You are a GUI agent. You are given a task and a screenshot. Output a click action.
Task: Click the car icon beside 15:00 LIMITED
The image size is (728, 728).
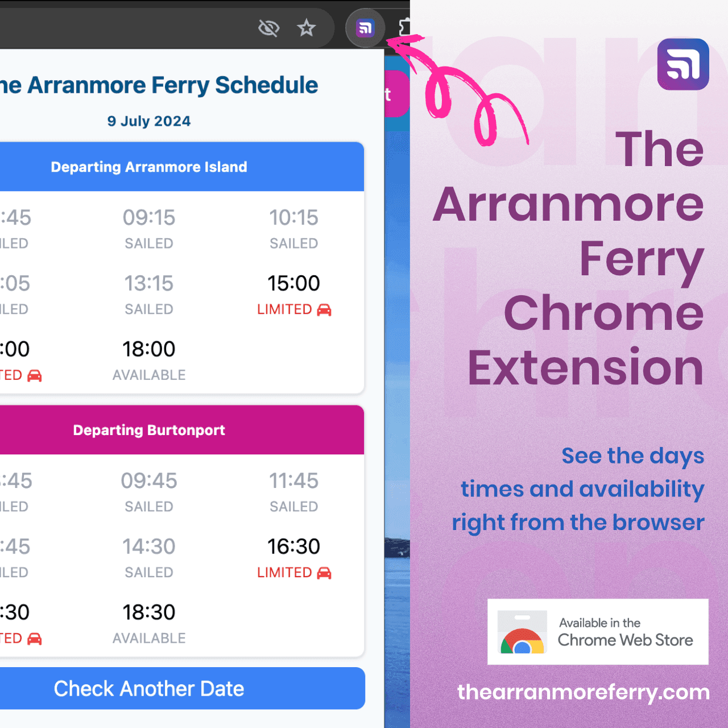(324, 309)
